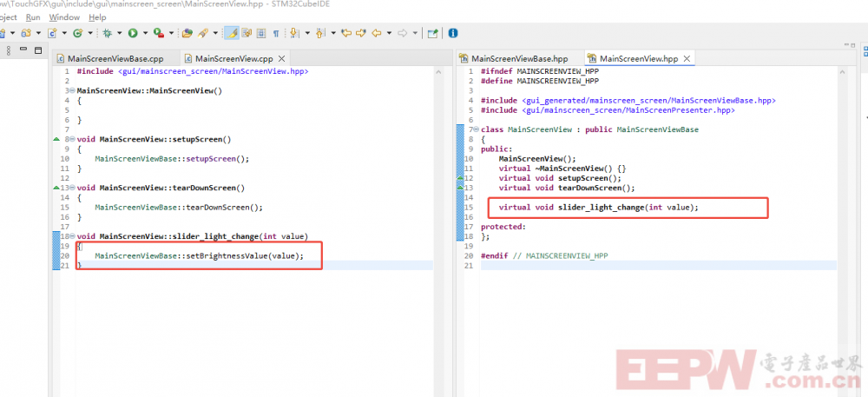
Task: Click the new C source file icon
Action: tap(52, 33)
